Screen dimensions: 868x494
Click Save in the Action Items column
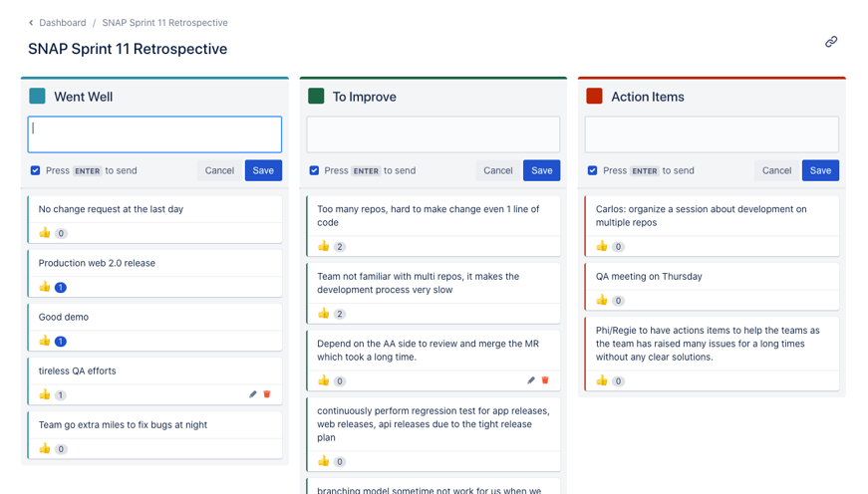(820, 170)
